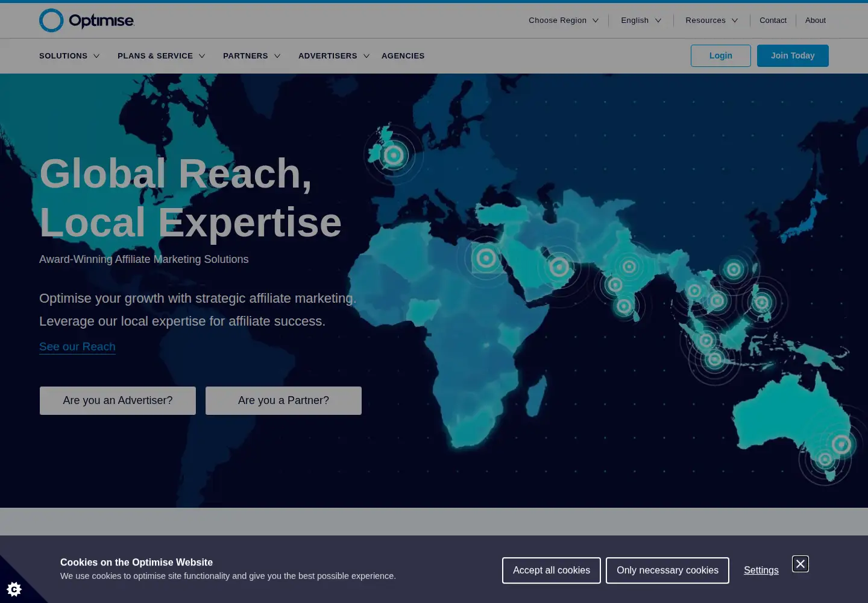
Task: Open the Solutions dropdown menu
Action: click(x=69, y=56)
